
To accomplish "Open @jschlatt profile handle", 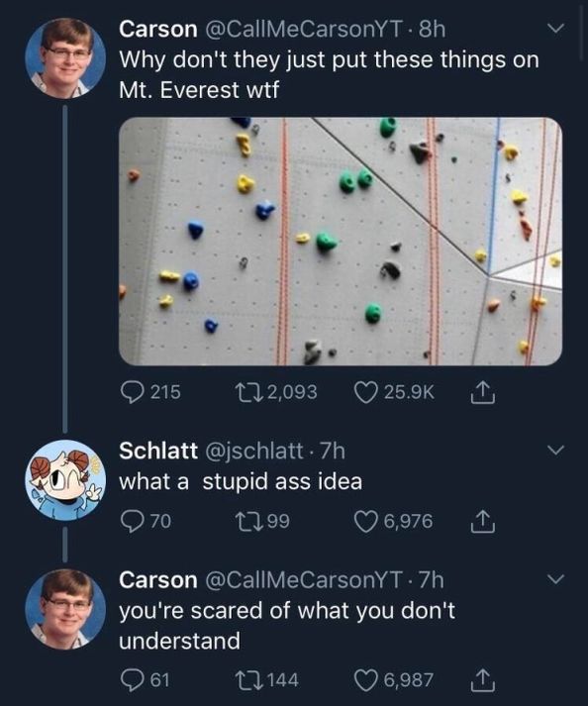I will [x=254, y=452].
